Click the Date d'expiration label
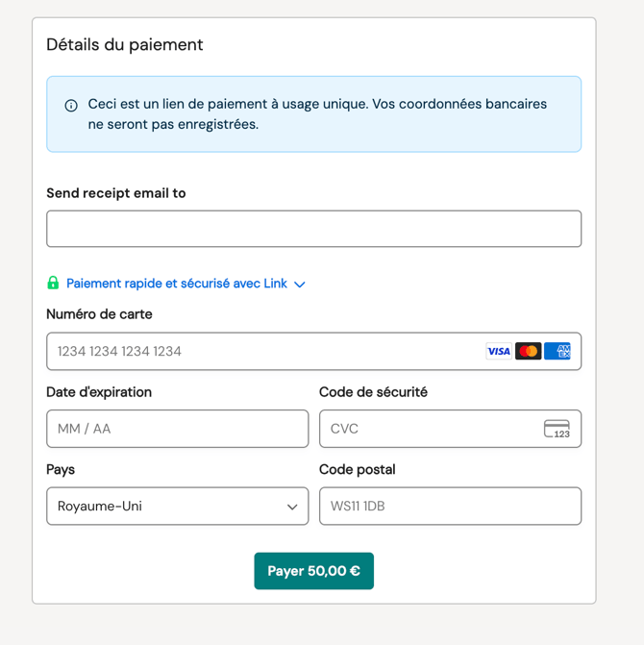644x645 pixels. pos(99,392)
